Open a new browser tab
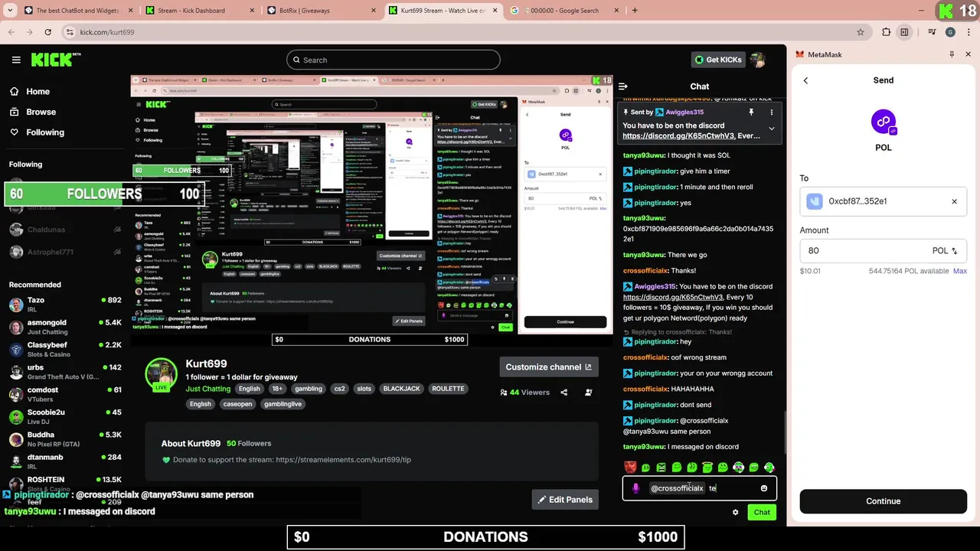This screenshot has width=980, height=551. point(635,10)
